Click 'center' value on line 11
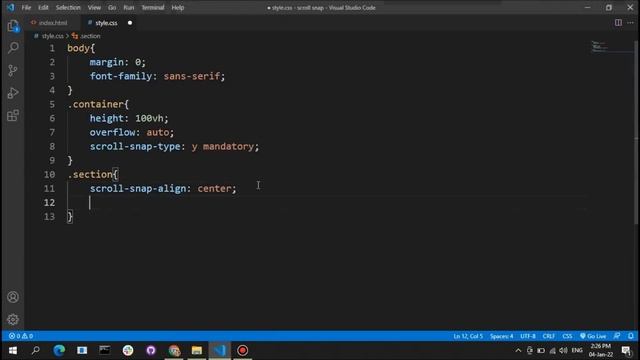 click(x=214, y=189)
